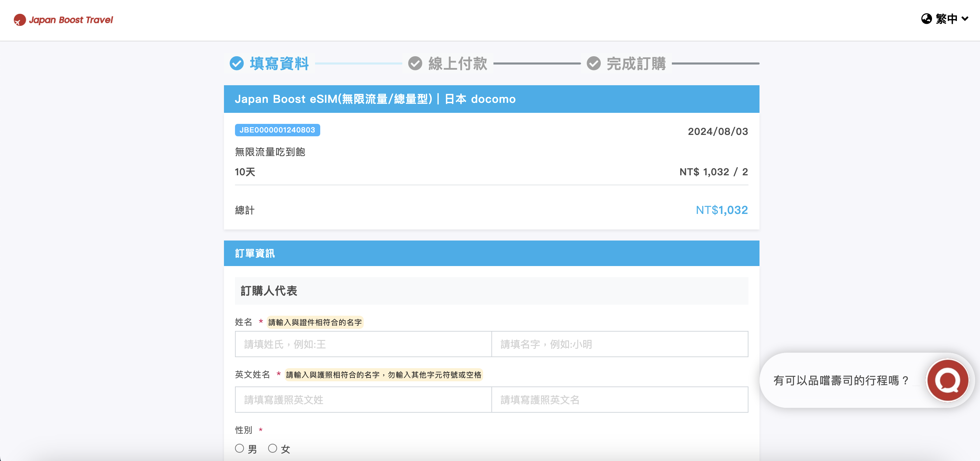Click the 填寫資料 step checkmark icon
The image size is (980, 461).
[237, 63]
